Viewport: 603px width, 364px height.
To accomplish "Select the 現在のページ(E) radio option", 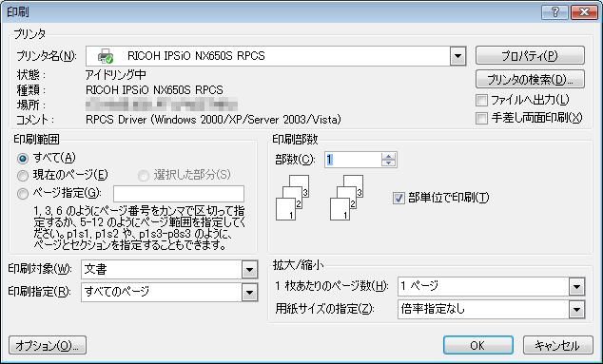I will (23, 176).
